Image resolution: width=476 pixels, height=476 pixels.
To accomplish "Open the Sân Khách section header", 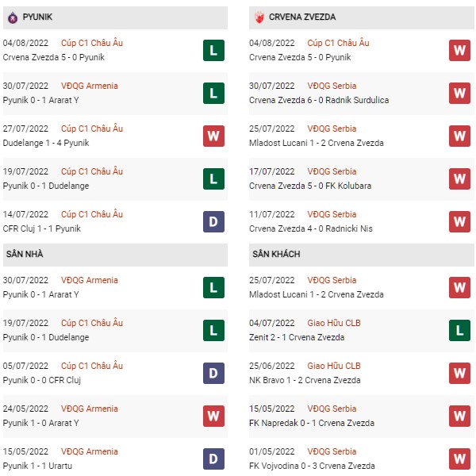I will click(362, 255).
